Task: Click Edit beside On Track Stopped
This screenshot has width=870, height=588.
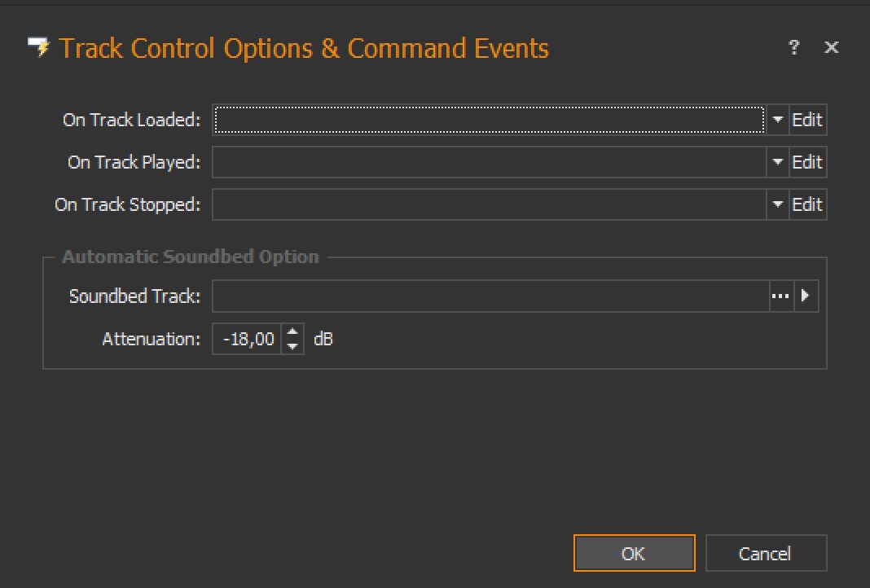Action: 807,204
